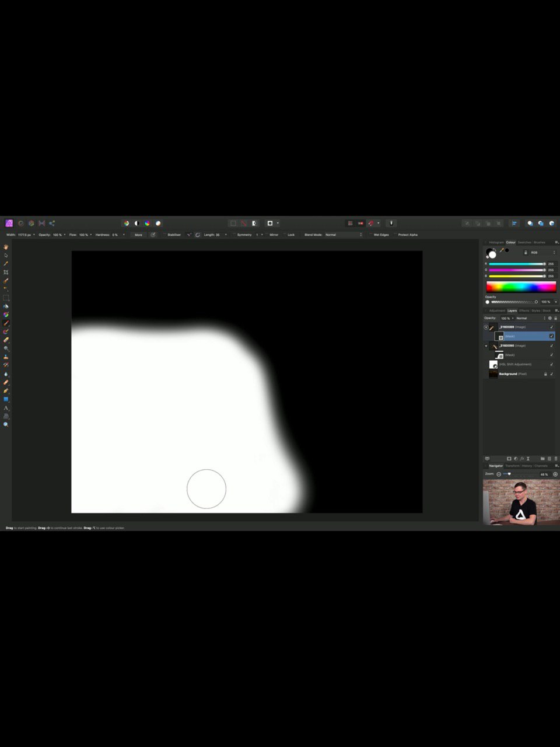Open the Hardness dropdown

coord(124,235)
